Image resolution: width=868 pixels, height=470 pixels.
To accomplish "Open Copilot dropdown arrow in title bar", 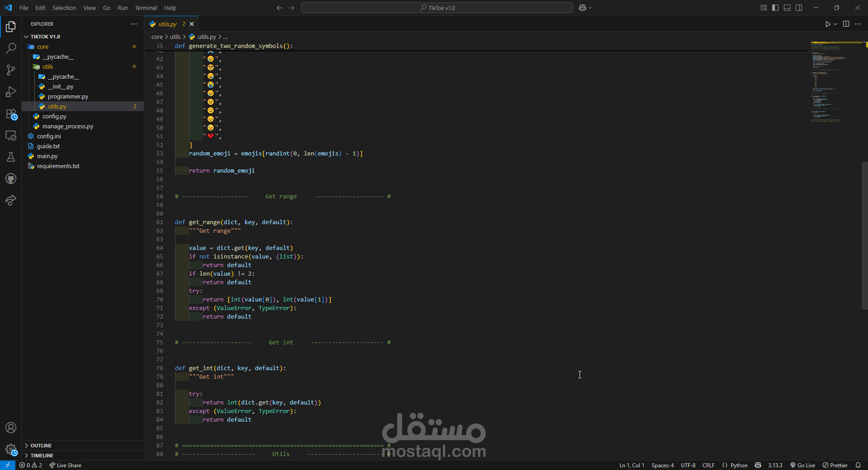I will point(590,8).
